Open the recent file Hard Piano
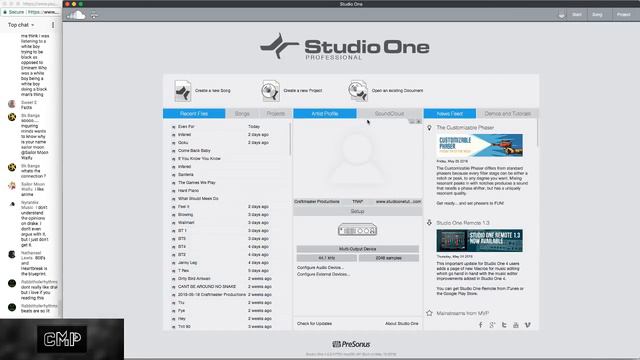 point(188,191)
